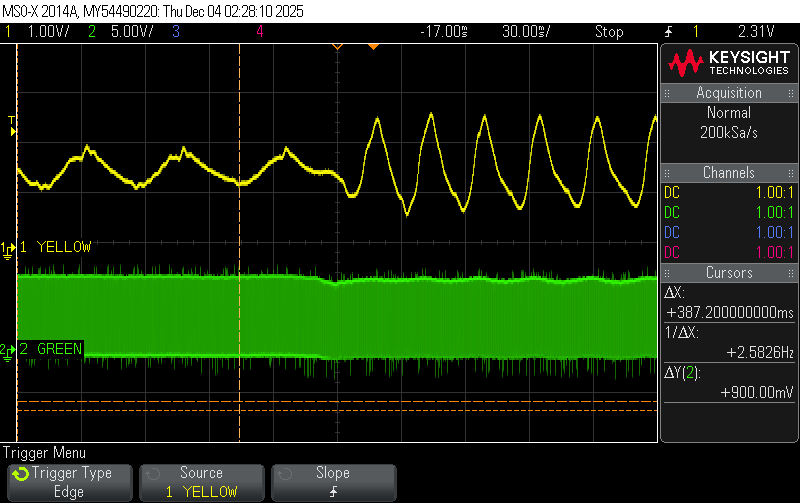Click the trigger source channel number 1 in top bar
Image resolution: width=800 pixels, height=503 pixels.
tap(695, 32)
